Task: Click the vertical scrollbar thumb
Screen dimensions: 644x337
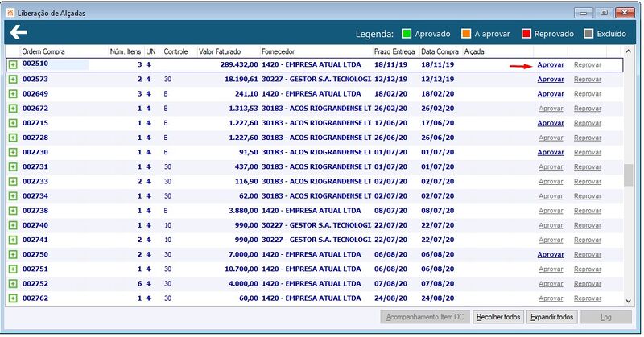Action: click(628, 175)
